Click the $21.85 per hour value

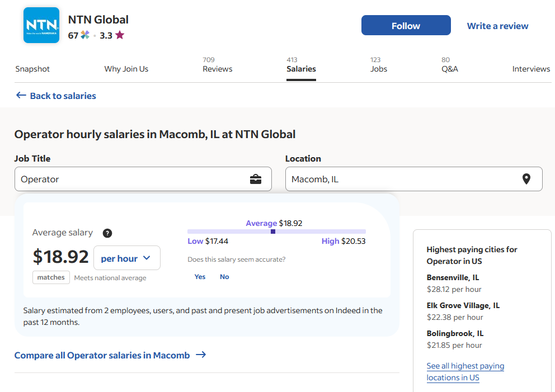(454, 345)
